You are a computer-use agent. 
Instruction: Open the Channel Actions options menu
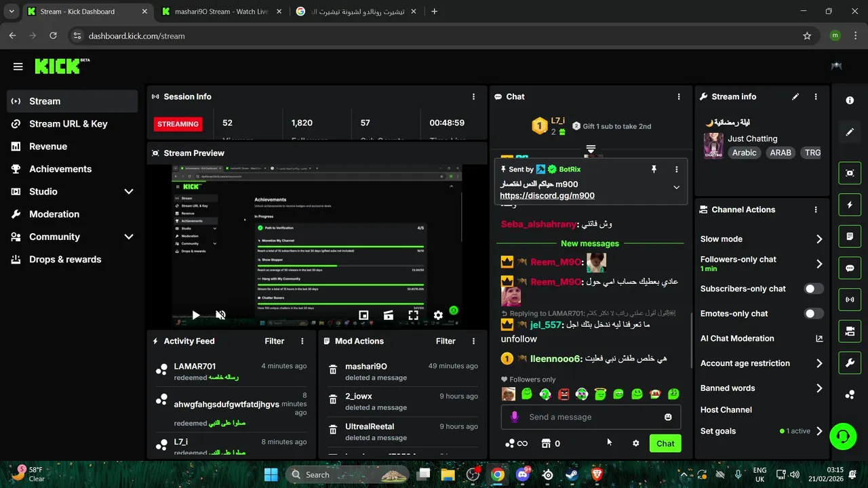tap(816, 210)
